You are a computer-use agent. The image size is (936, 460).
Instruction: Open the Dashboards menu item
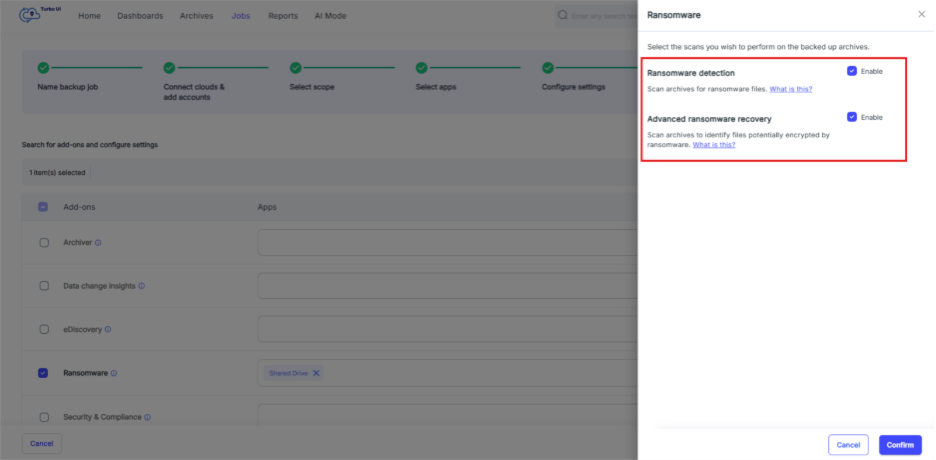click(x=140, y=16)
